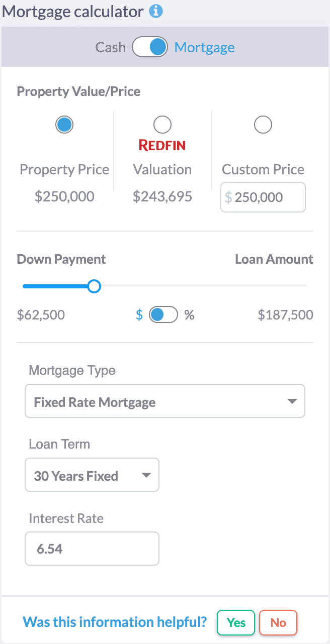The width and height of the screenshot is (330, 644).
Task: Click the percent sign beside the toggle
Action: point(189,314)
